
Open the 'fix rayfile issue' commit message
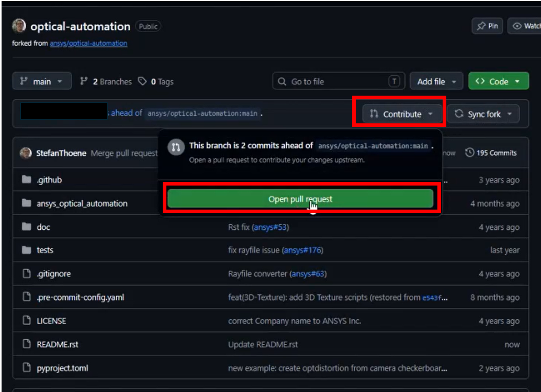(x=254, y=250)
